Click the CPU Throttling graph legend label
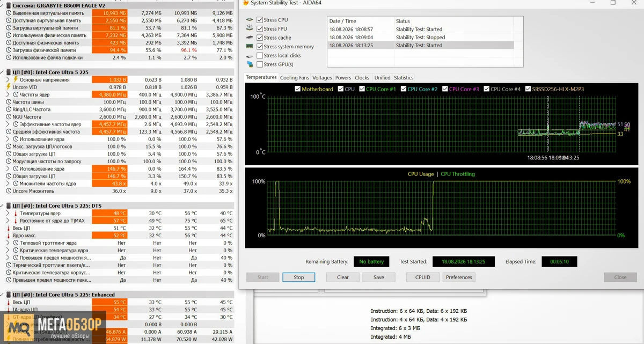Viewport: 644px width, 344px height. tap(458, 174)
